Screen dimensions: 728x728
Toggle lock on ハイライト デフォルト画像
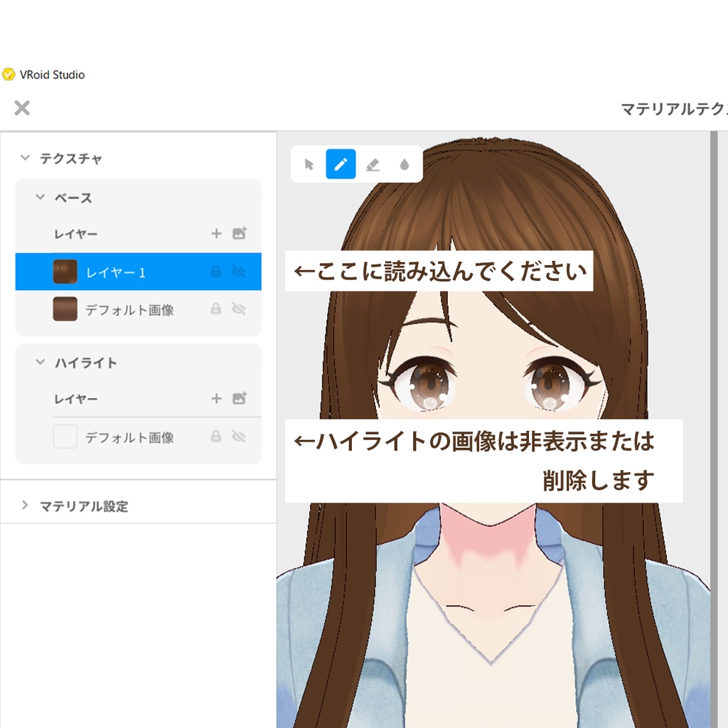216,437
